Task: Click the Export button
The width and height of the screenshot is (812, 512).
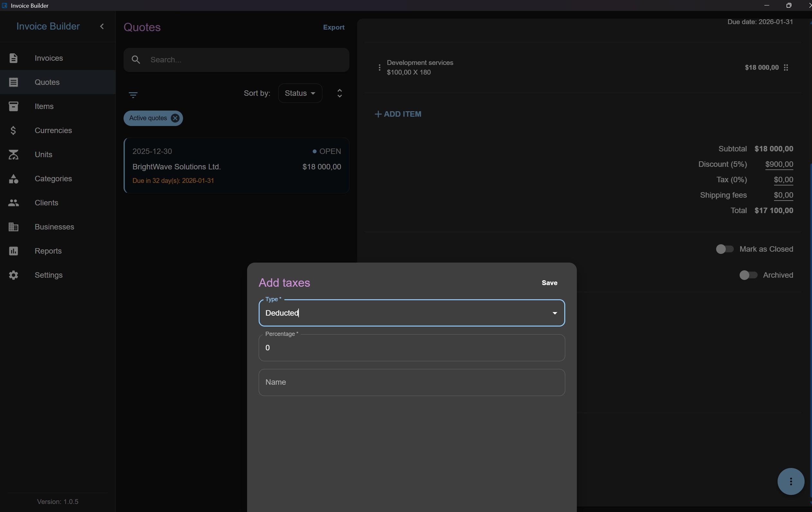Action: [x=334, y=27]
